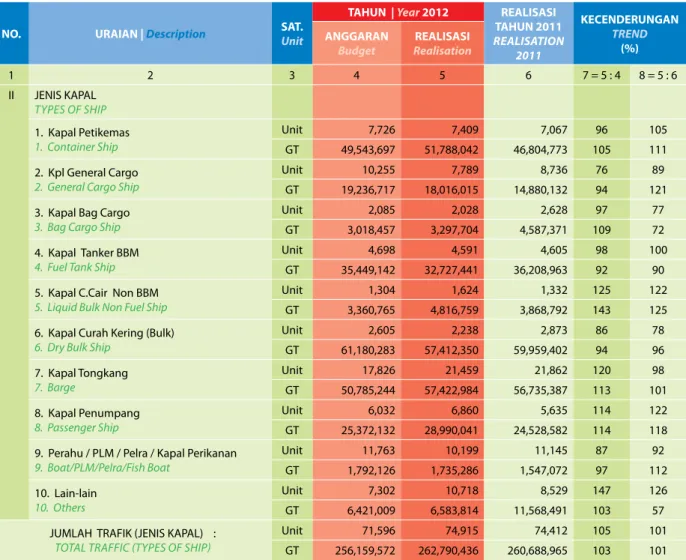This screenshot has width=686, height=560.
Task: Click the realisation value "4,816,759"
Action: click(455, 310)
